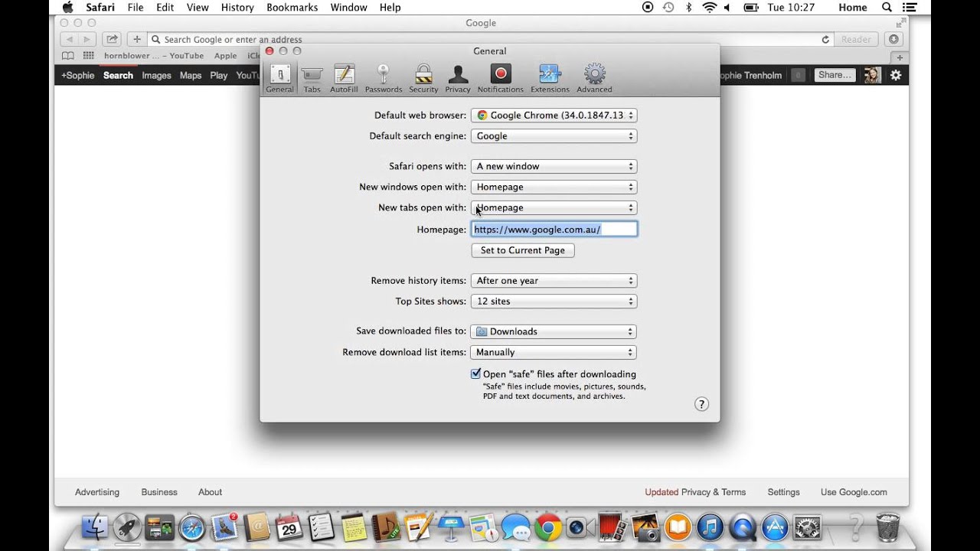The image size is (980, 551).
Task: Click Play in Google bar
Action: tap(219, 75)
